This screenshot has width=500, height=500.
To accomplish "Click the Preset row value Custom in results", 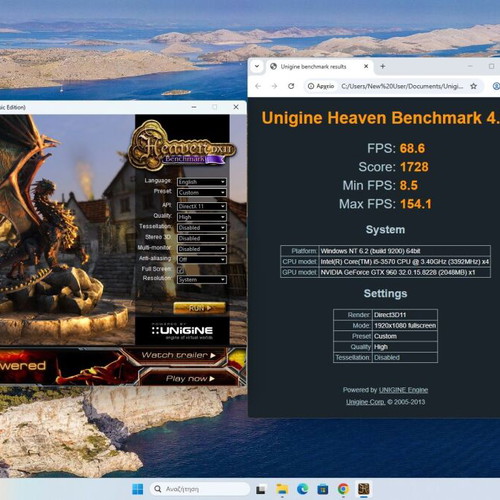I will tap(405, 336).
